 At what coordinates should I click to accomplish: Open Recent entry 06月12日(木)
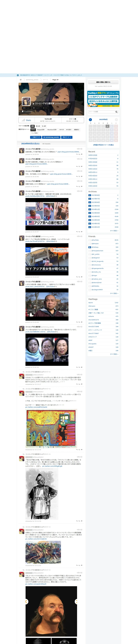(x=93, y=166)
